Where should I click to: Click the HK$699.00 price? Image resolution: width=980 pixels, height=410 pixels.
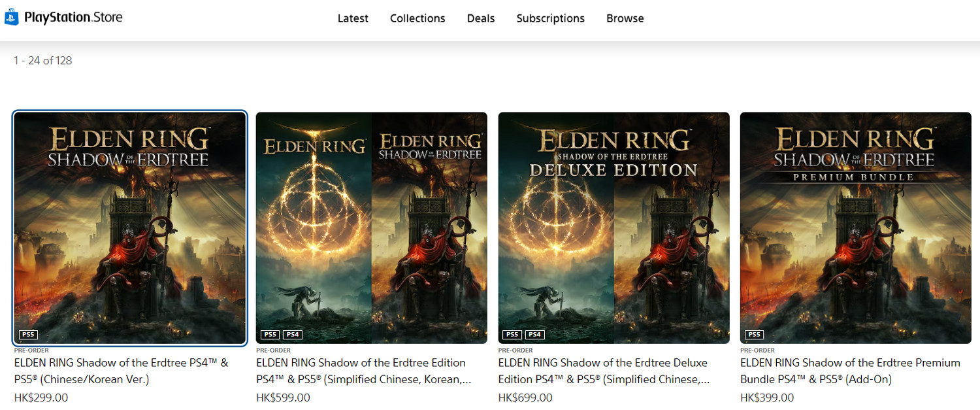[525, 398]
